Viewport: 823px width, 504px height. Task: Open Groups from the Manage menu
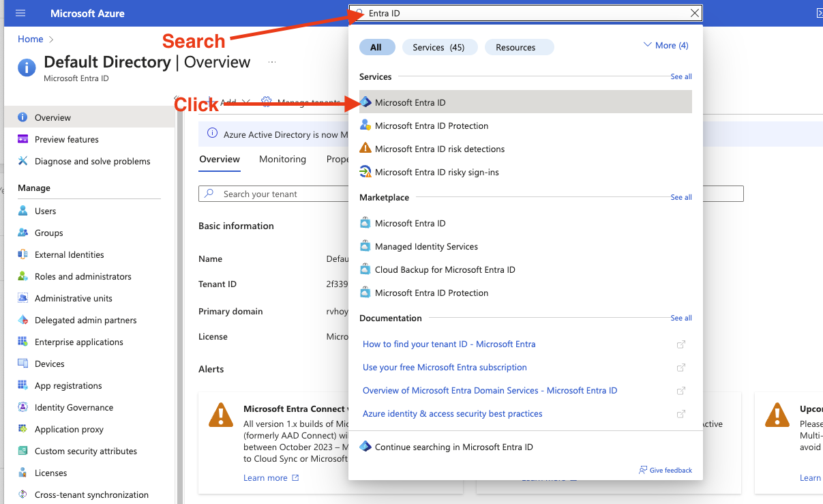coord(48,233)
